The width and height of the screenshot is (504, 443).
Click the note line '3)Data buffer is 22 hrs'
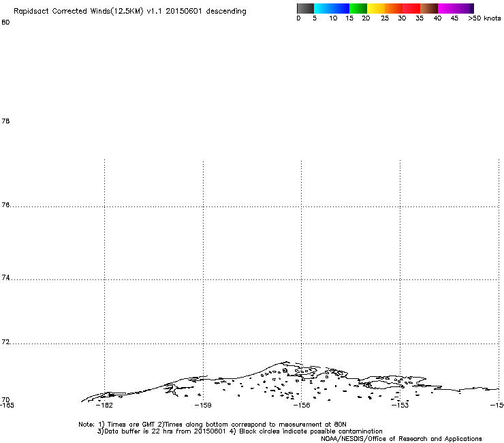click(240, 431)
